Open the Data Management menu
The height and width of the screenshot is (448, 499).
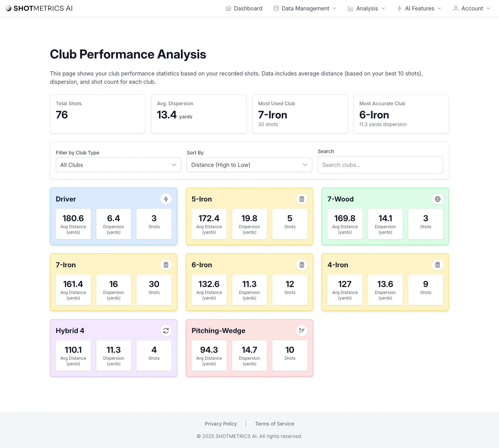pyautogui.click(x=304, y=8)
